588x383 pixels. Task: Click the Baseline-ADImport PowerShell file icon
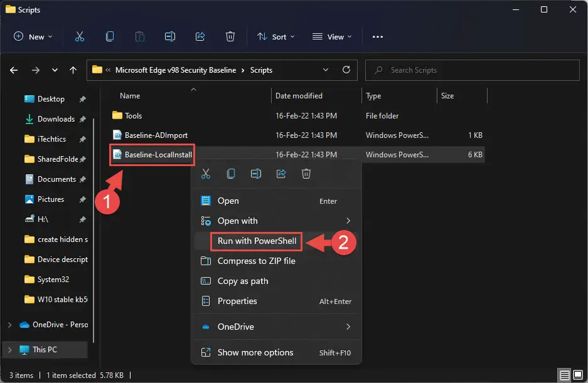(x=117, y=135)
